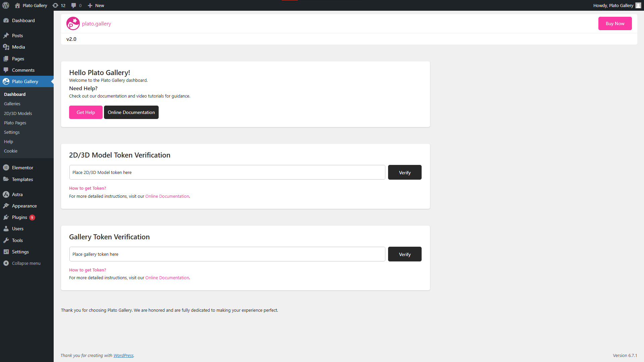Click the Media library icon
Screen dimensions: 644x362
tap(6, 47)
